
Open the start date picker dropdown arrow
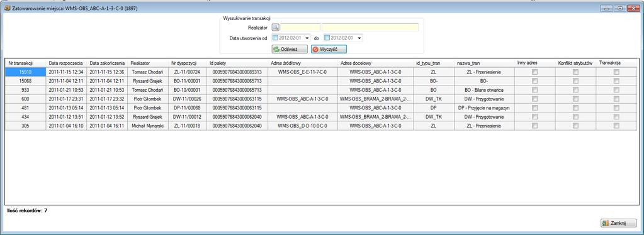pos(307,38)
